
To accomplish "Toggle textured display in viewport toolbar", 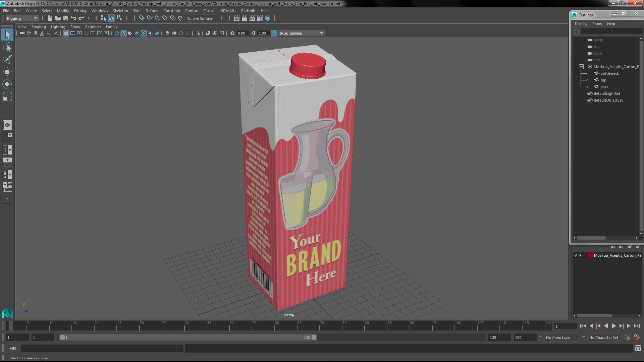I will (144, 33).
